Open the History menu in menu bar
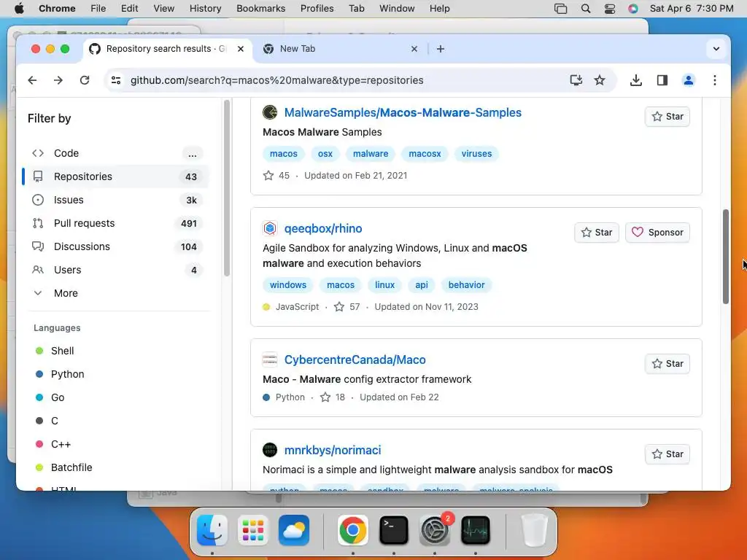747x560 pixels. 205,9
